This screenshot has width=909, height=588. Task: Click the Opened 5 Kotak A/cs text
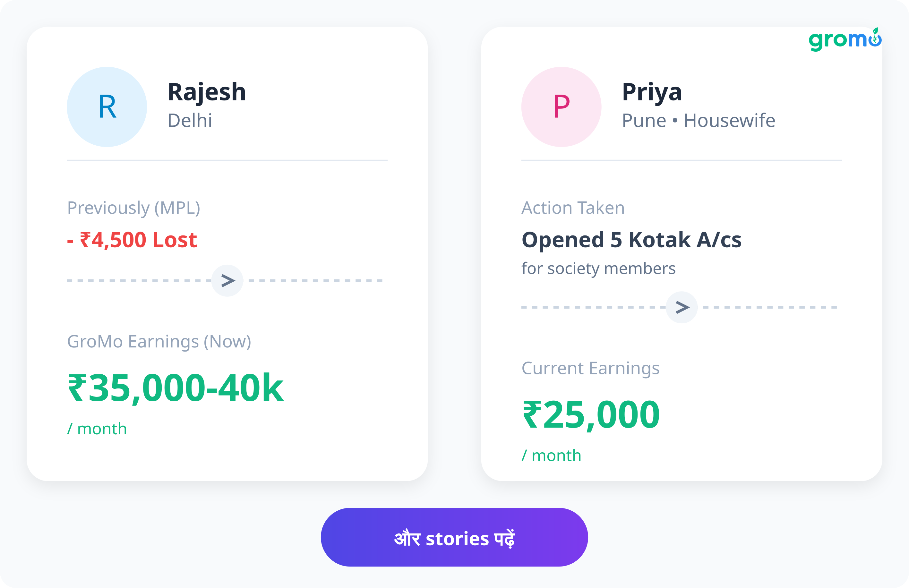point(631,240)
